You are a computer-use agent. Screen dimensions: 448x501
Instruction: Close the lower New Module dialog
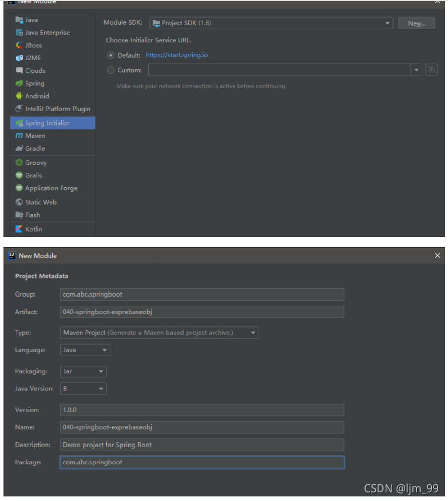point(438,255)
